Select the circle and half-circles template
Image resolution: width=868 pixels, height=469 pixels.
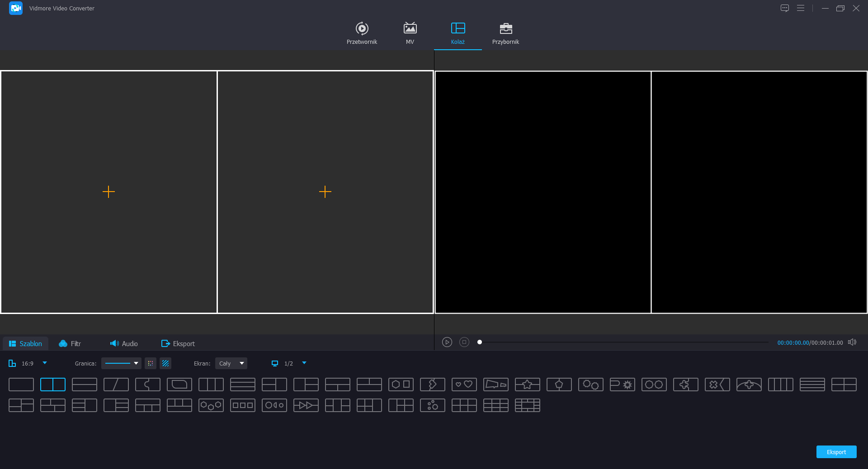(x=274, y=405)
